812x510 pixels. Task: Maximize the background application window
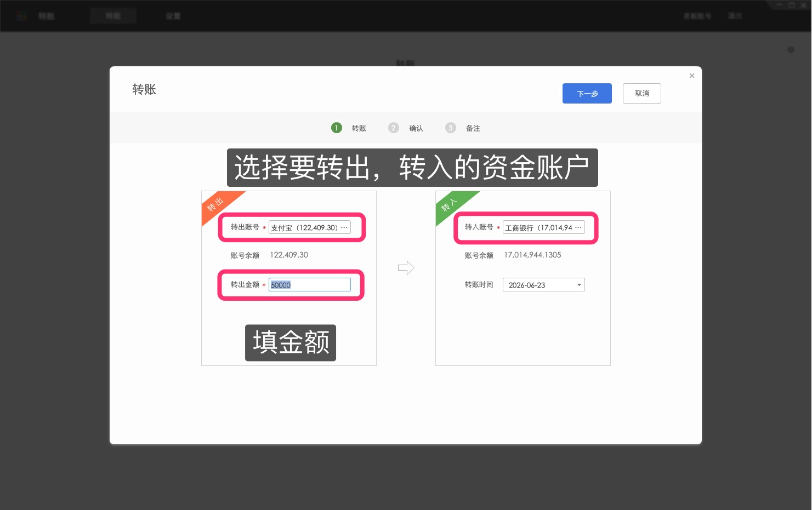tap(792, 5)
